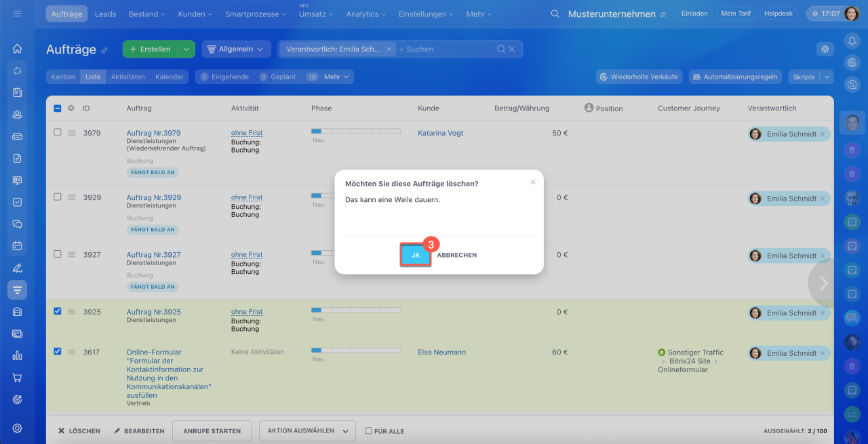The width and height of the screenshot is (868, 444).
Task: Click the hamburger menu icon top left
Action: pos(17,14)
